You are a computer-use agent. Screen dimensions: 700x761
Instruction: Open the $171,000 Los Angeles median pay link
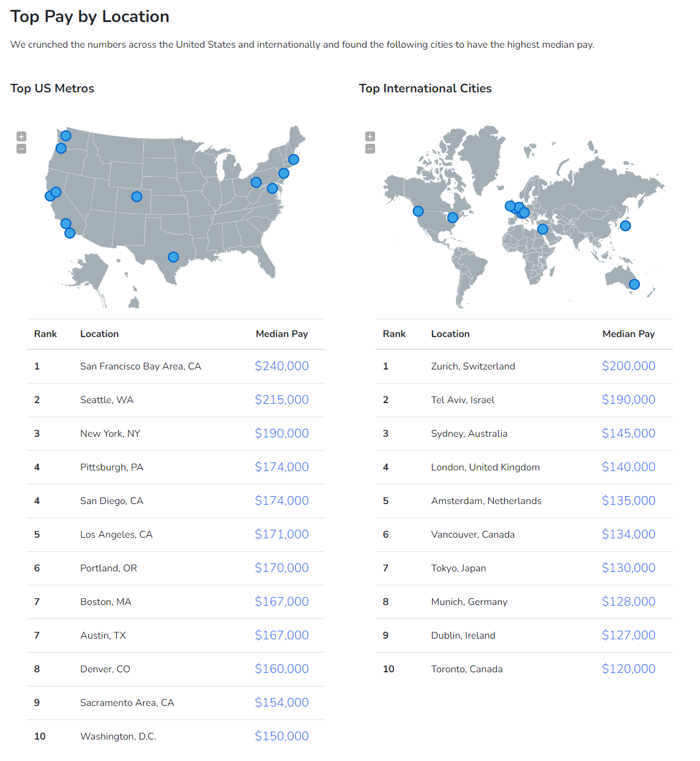pos(282,534)
